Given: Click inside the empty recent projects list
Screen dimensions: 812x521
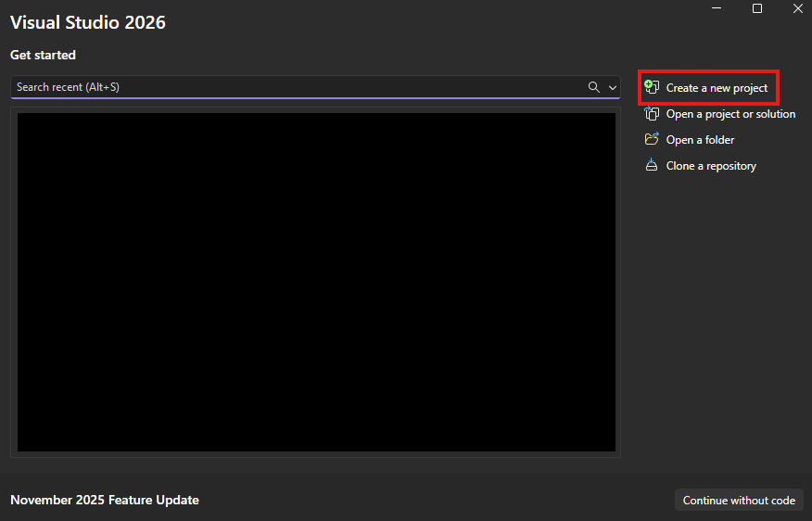Looking at the screenshot, I should point(316,283).
